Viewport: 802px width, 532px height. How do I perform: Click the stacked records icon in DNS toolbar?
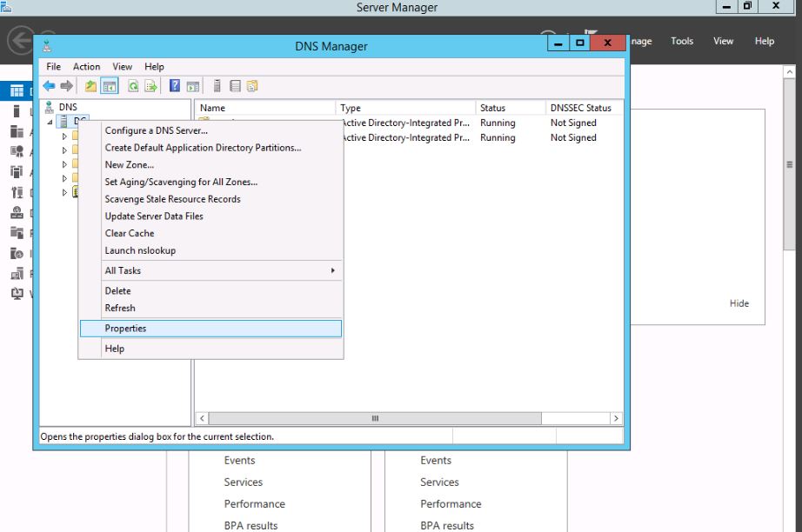pyautogui.click(x=235, y=86)
